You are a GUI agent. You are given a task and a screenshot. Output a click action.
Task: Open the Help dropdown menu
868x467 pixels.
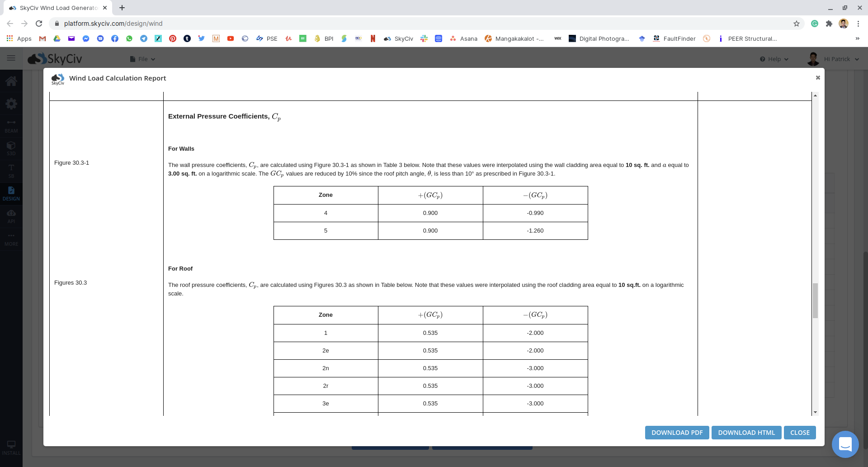tap(774, 59)
